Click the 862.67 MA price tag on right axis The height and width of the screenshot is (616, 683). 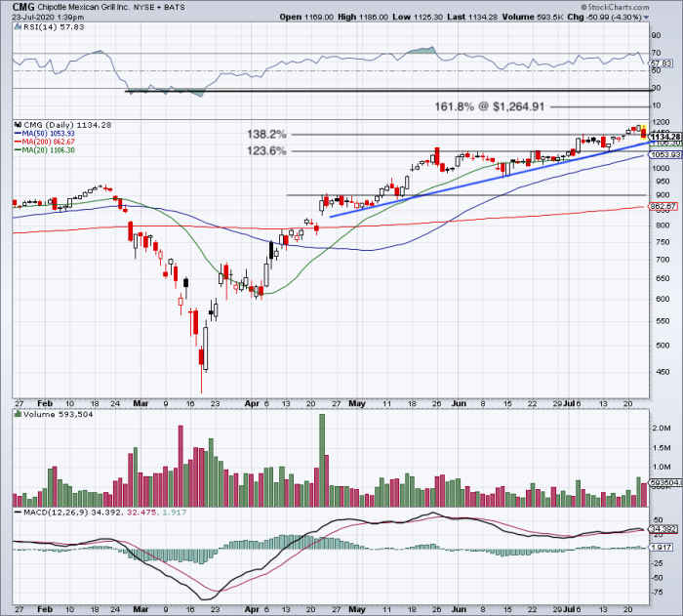point(663,206)
